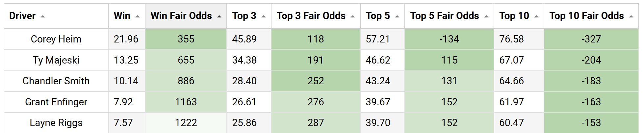Click the Grant Enfinger name cell
This screenshot has width=644, height=133.
pos(56,102)
